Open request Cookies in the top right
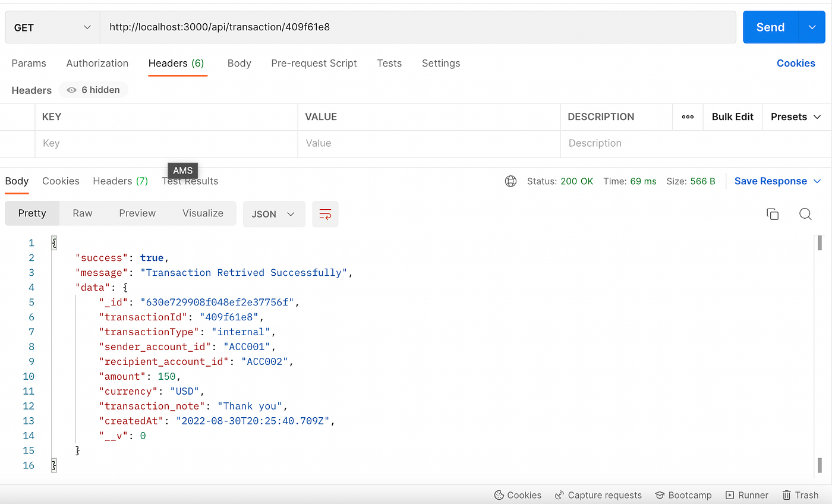The image size is (832, 504). pos(796,63)
